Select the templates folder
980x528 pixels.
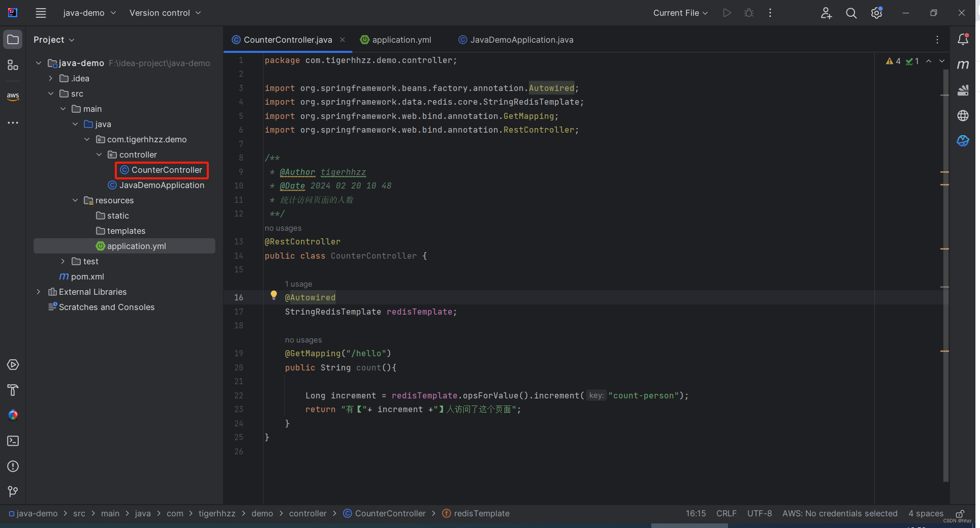[x=121, y=231]
